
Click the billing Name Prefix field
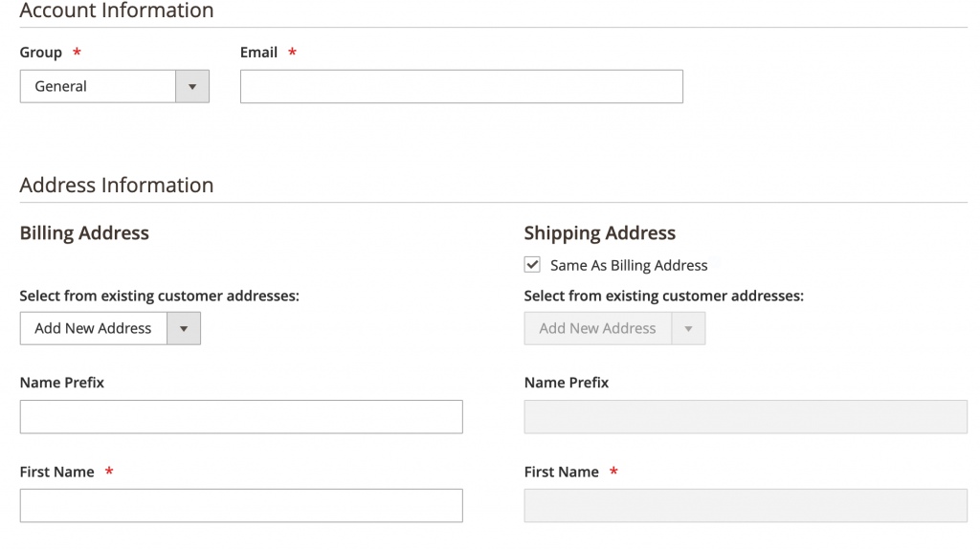click(241, 417)
